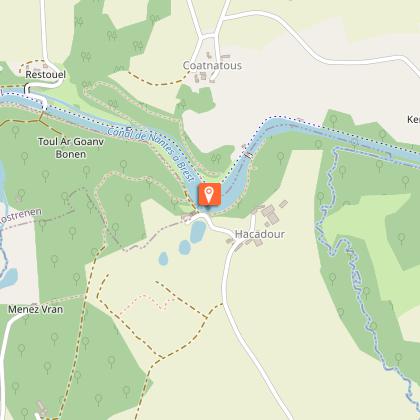This screenshot has height=420, width=420.
Task: Click the Toul Ar Goanv Bonen label
Action: (x=71, y=148)
